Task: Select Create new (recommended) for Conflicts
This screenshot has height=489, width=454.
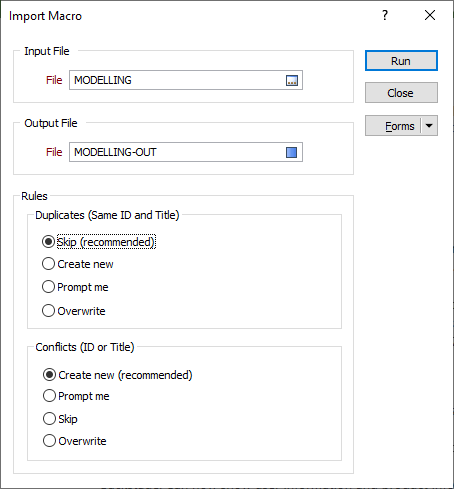Action: coord(118,375)
